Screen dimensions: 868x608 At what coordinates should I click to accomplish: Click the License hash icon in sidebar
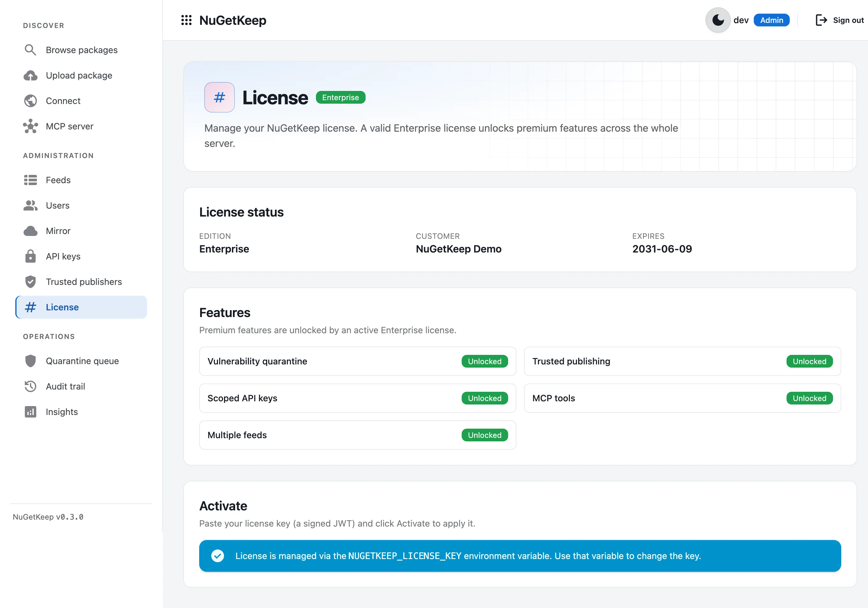coord(30,307)
